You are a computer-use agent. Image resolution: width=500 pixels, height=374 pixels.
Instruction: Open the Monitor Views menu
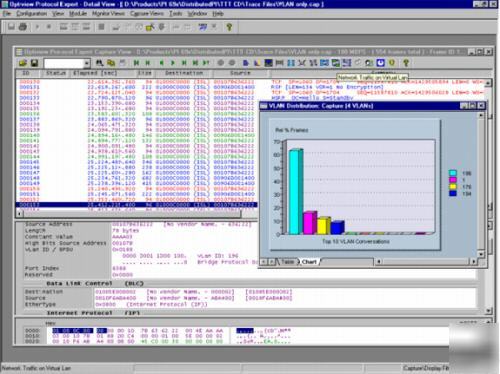click(x=108, y=13)
